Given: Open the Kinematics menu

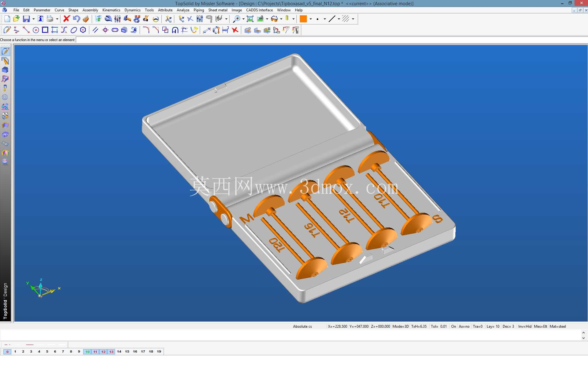Looking at the screenshot, I should click(x=111, y=10).
